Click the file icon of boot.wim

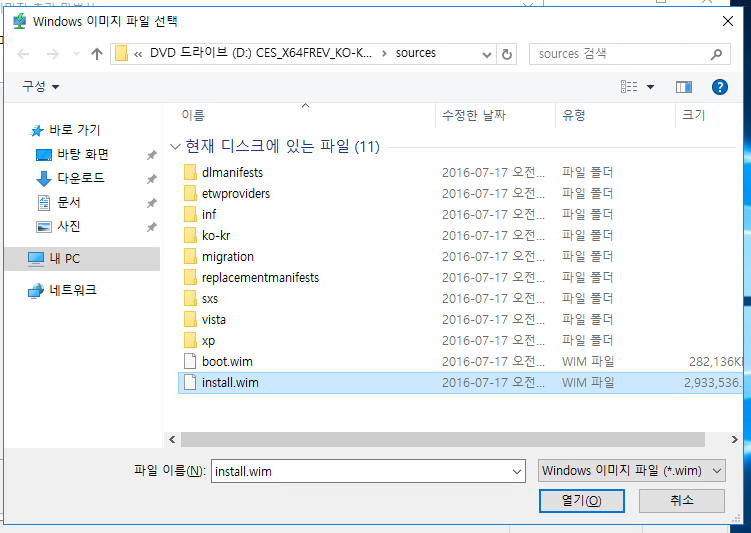tap(190, 362)
